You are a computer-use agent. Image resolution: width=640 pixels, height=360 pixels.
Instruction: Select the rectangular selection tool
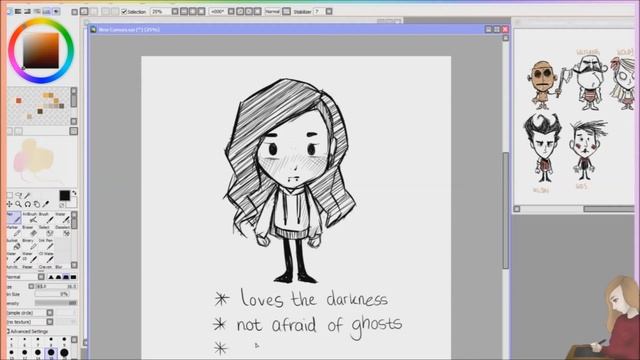point(10,195)
